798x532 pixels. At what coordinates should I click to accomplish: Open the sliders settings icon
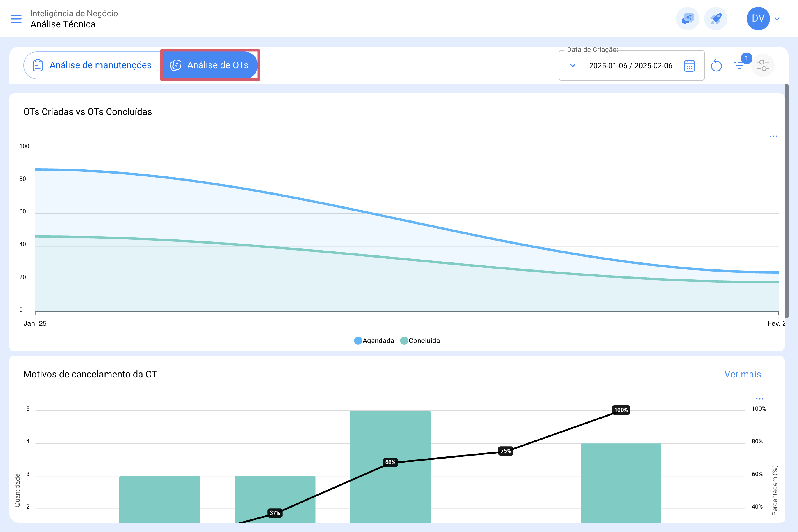pos(763,66)
